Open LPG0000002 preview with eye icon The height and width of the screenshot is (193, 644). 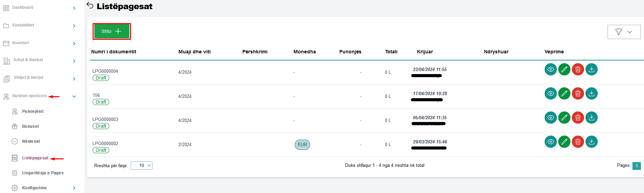tap(550, 142)
